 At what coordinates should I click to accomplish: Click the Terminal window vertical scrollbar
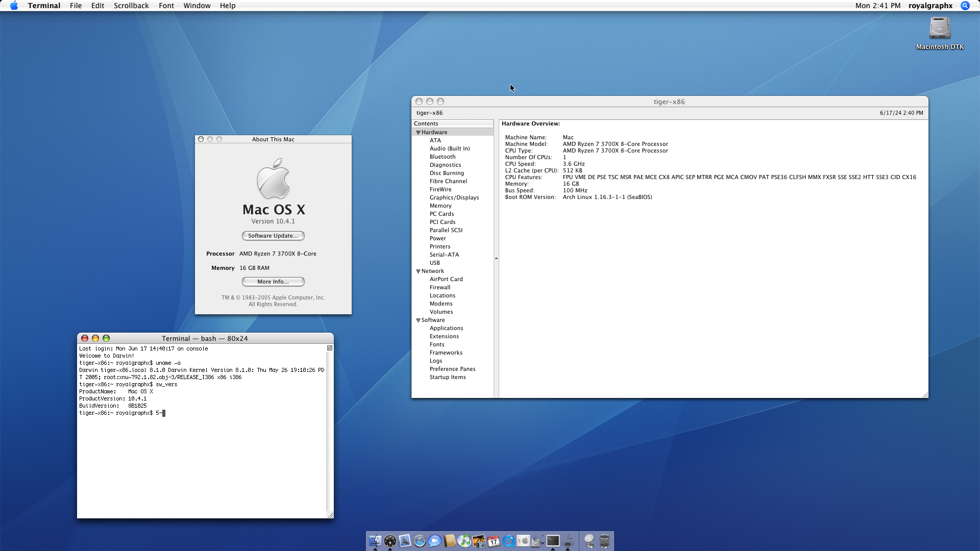point(330,431)
